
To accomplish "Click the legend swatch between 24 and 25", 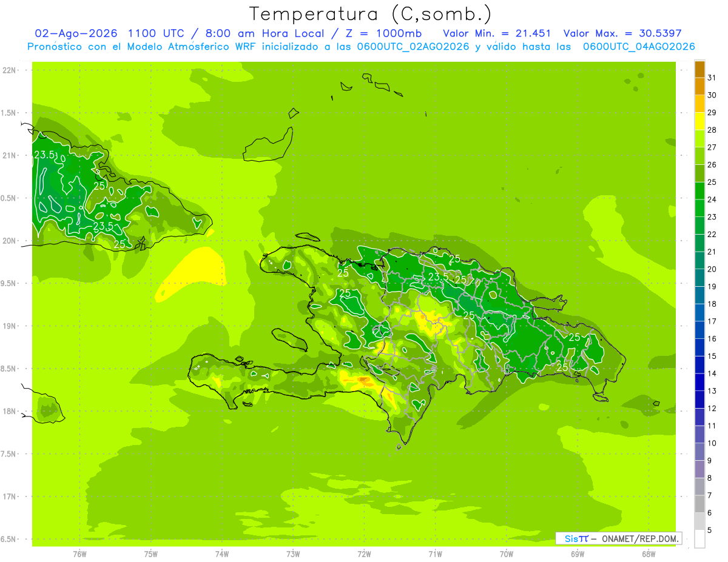I will (699, 191).
